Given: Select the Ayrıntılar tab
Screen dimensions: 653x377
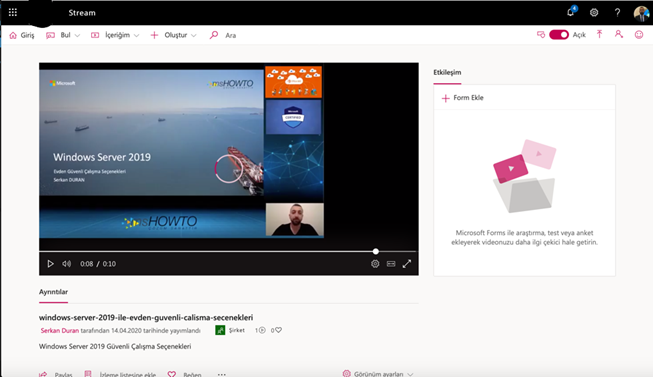Looking at the screenshot, I should [x=53, y=292].
